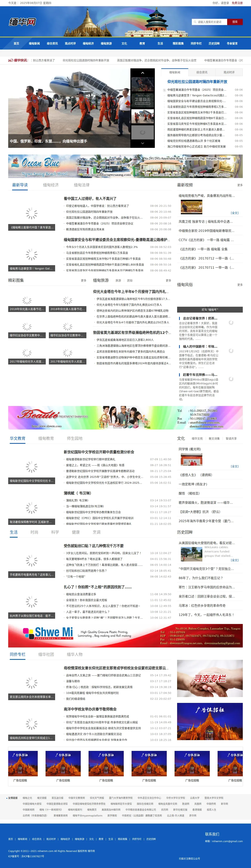Open 缅甸旅游 in the top navigation bar
Image resolution: width=251 pixels, height=868 pixels.
(x=106, y=43)
